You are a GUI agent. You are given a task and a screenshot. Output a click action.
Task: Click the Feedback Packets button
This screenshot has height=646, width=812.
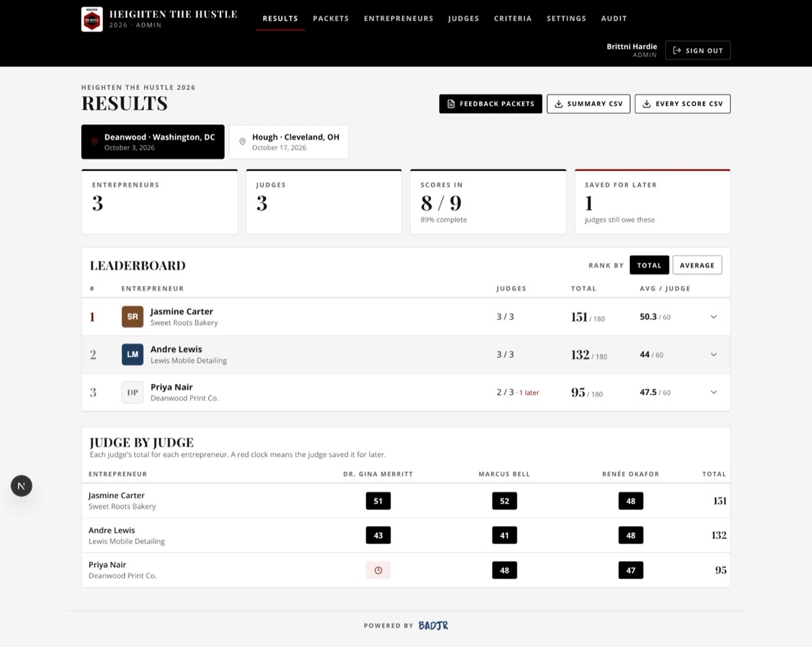491,104
